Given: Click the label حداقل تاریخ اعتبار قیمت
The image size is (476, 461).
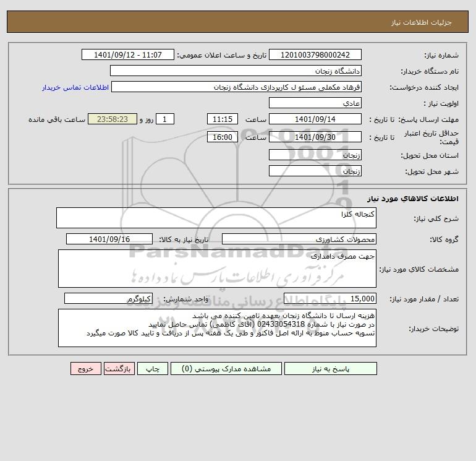Looking at the screenshot, I should point(431,137).
